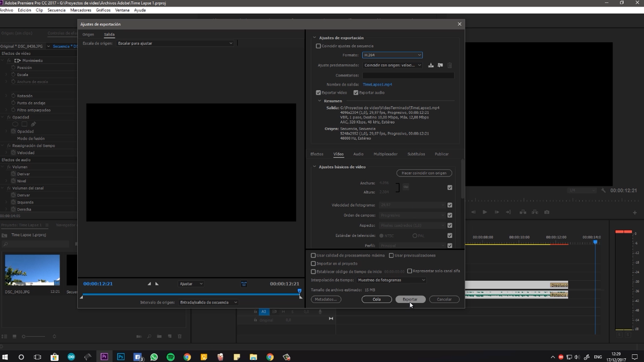Viewport: 644px width, 362px height.
Task: Click the Exportar button
Action: click(410, 299)
